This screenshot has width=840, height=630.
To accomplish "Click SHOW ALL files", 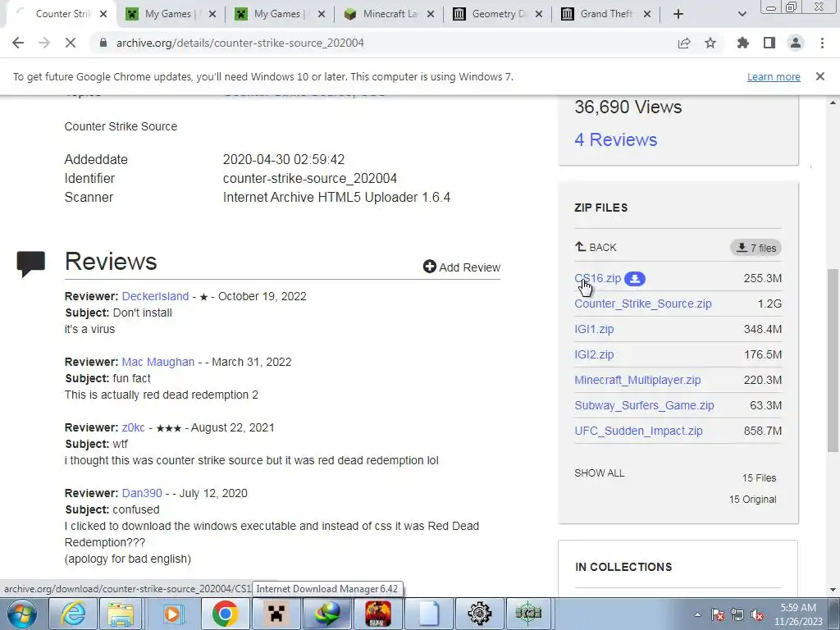I will pyautogui.click(x=600, y=473).
